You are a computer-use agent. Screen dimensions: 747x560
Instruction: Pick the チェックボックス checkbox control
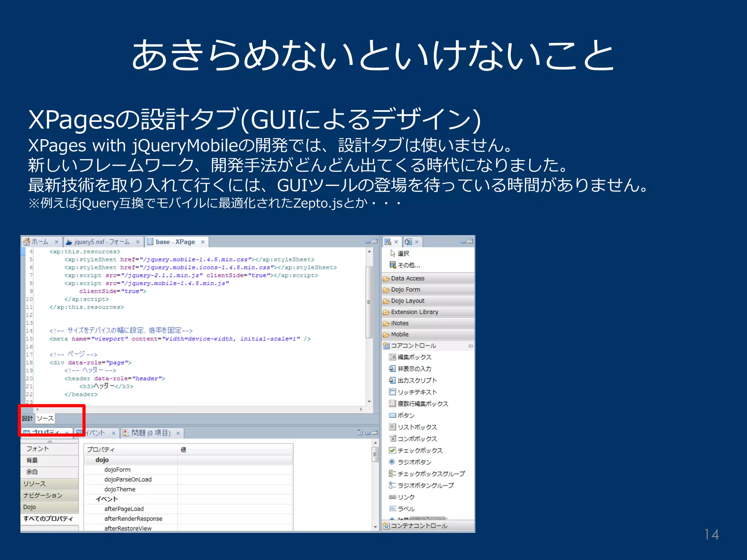click(x=416, y=450)
